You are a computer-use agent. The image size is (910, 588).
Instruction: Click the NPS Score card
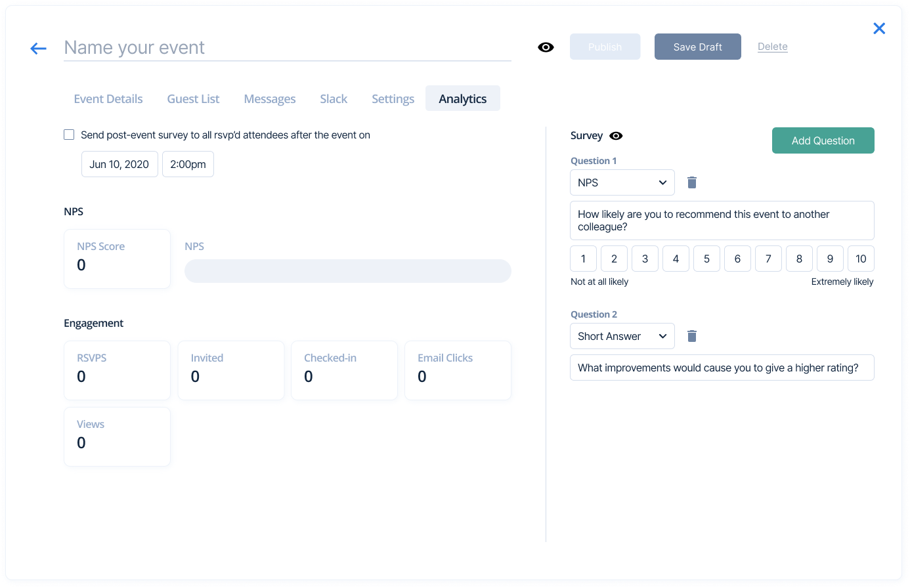pyautogui.click(x=117, y=259)
